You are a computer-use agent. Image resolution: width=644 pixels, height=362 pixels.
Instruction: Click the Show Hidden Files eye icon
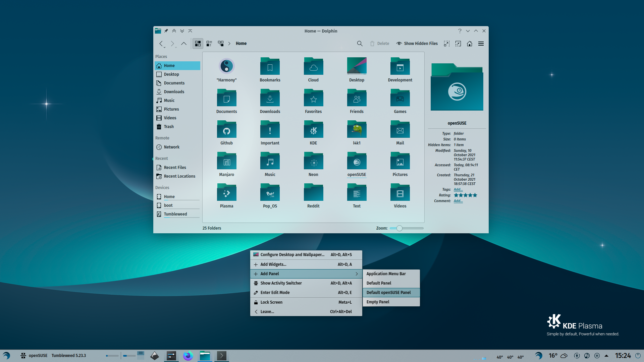point(399,43)
